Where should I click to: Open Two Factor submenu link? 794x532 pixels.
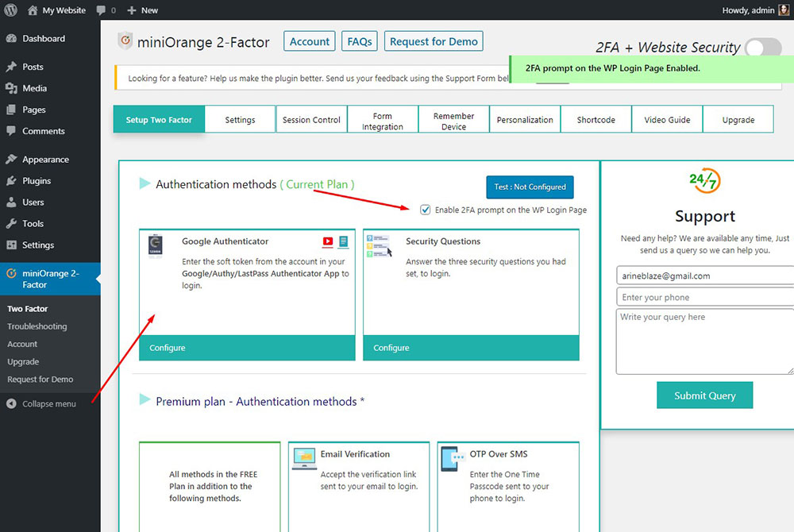[27, 309]
